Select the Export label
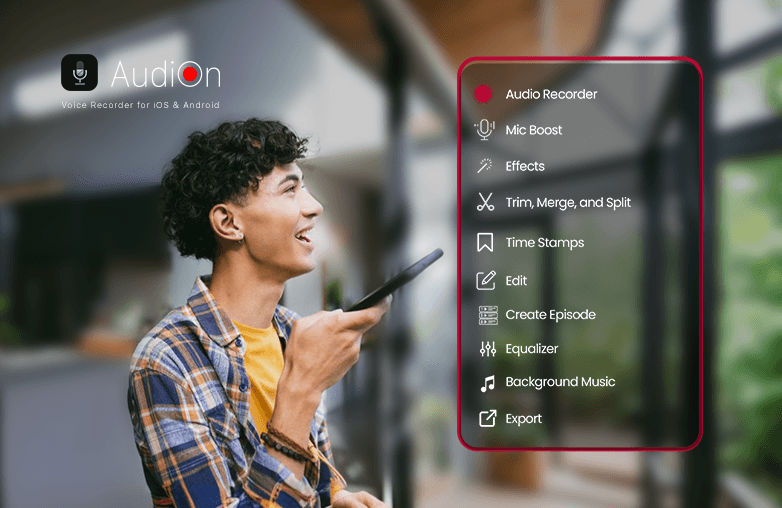The image size is (782, 508). (523, 419)
